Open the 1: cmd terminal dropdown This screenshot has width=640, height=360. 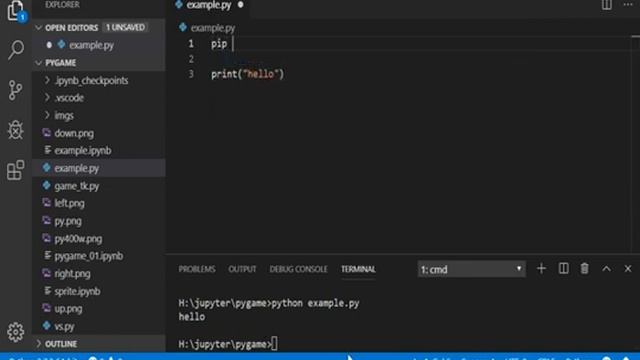tap(471, 269)
